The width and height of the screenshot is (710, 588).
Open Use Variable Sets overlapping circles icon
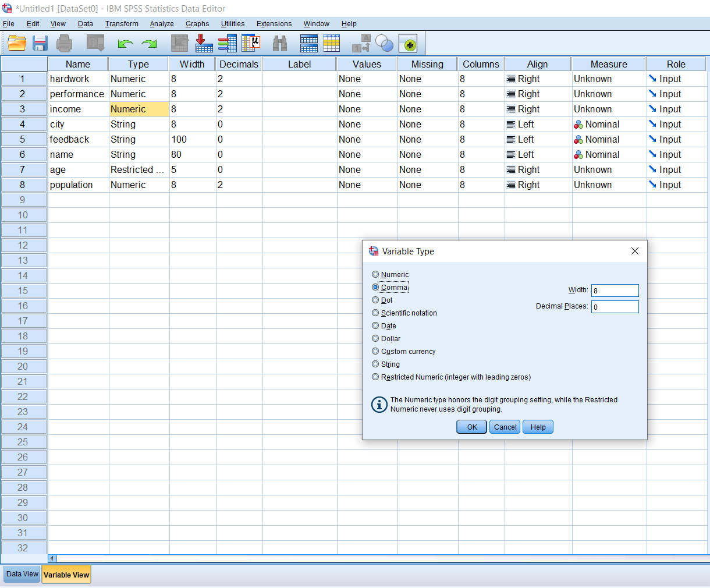pyautogui.click(x=384, y=43)
